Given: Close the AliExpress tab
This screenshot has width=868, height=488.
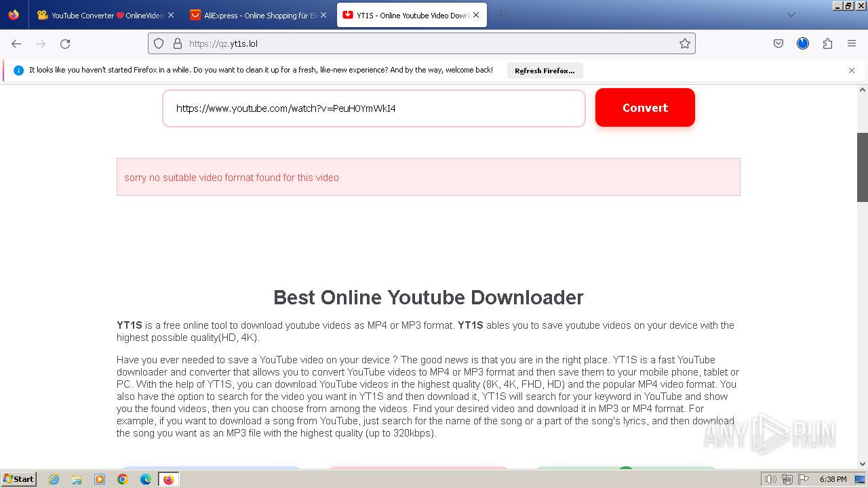Looking at the screenshot, I should 323,15.
